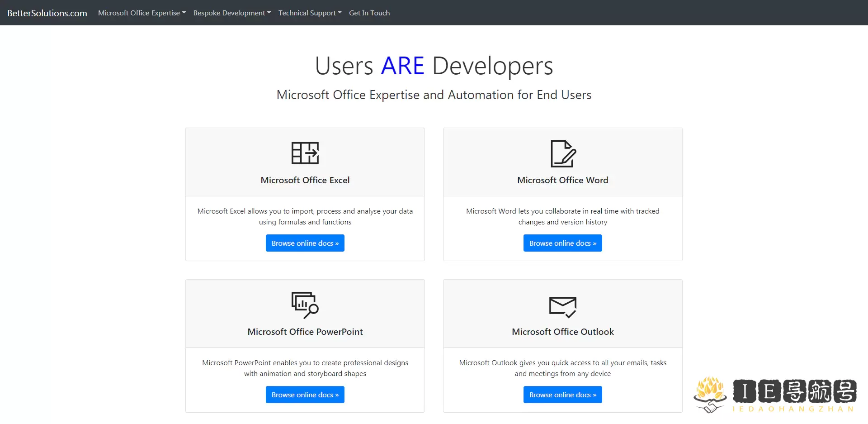Click the Excel spreadsheet icon
The height and width of the screenshot is (424, 868).
[x=305, y=153]
